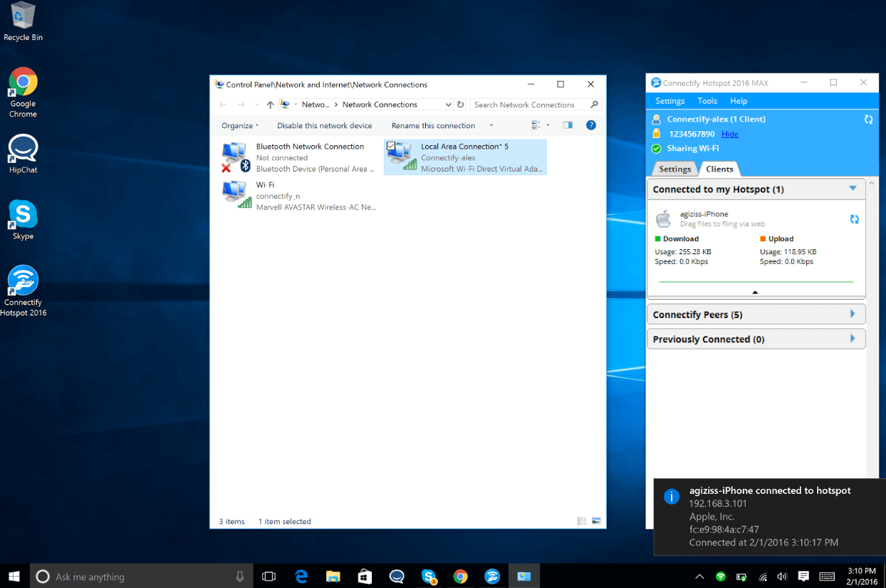Image resolution: width=886 pixels, height=588 pixels.
Task: Show hidden system tray icons
Action: [x=699, y=577]
